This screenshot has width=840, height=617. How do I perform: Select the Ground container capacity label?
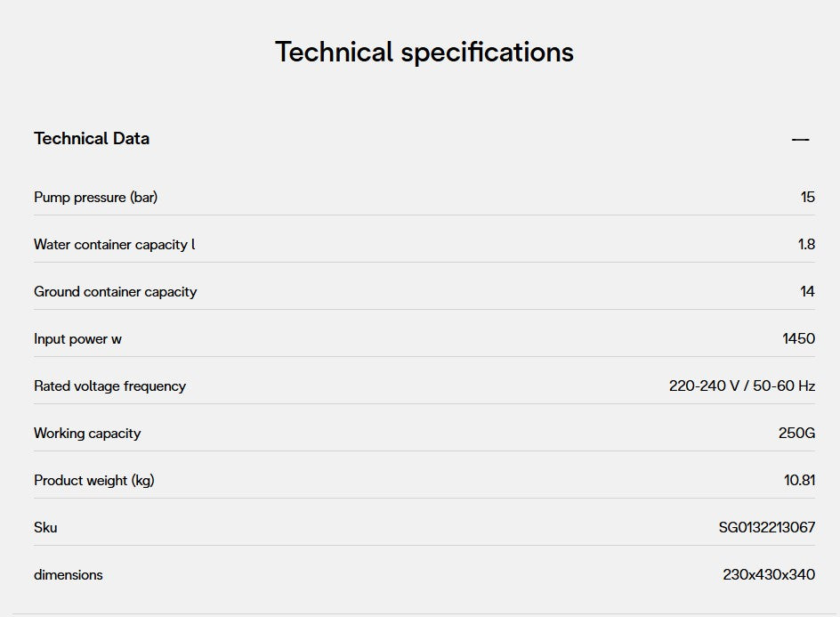coord(115,292)
